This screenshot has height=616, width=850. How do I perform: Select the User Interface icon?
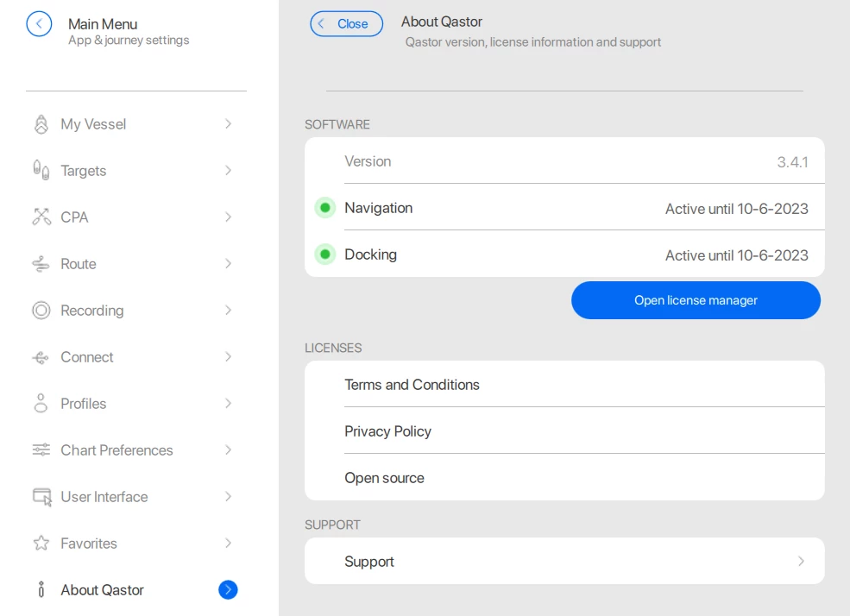pos(41,496)
